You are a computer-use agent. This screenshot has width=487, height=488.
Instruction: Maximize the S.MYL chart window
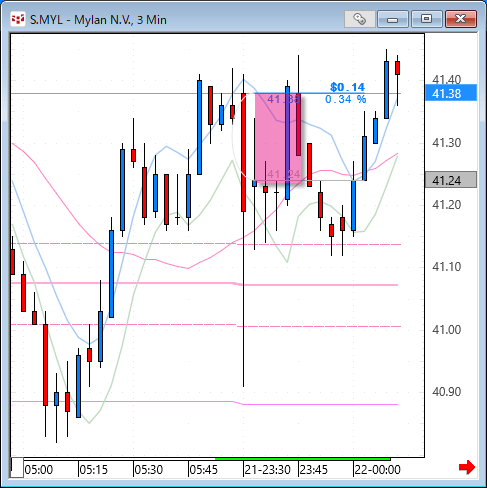click(x=426, y=19)
